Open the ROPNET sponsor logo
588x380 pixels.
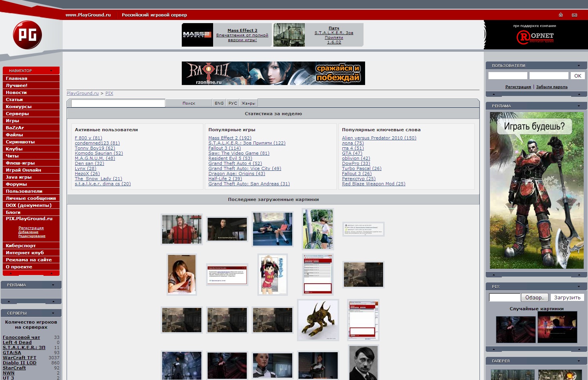[x=536, y=37]
